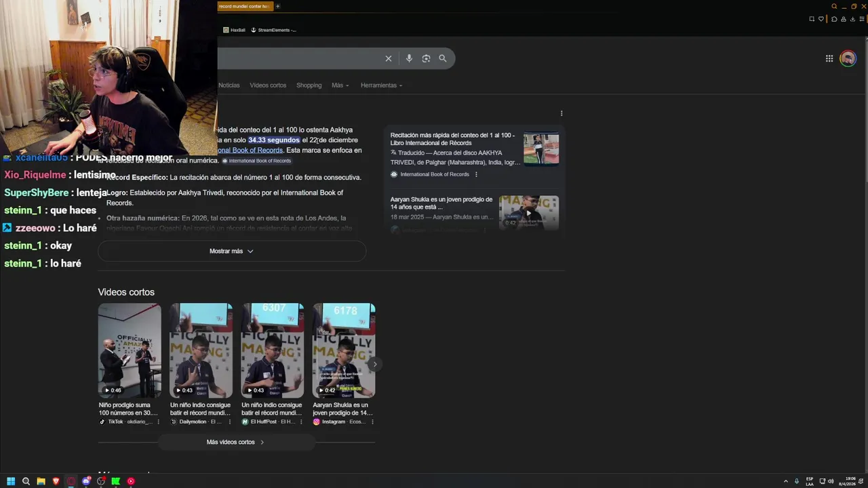This screenshot has height=488, width=868.
Task: Show hidden system tray icons
Action: pyautogui.click(x=786, y=481)
